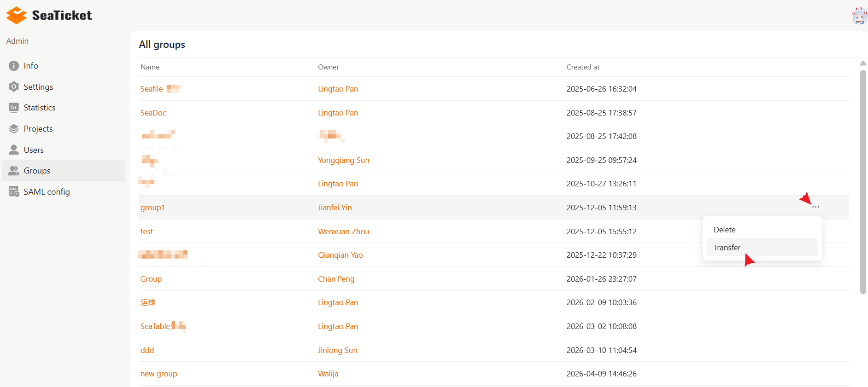Viewport: 868px width, 387px height.
Task: Click the vertical scrollbar thumb
Action: pyautogui.click(x=863, y=182)
